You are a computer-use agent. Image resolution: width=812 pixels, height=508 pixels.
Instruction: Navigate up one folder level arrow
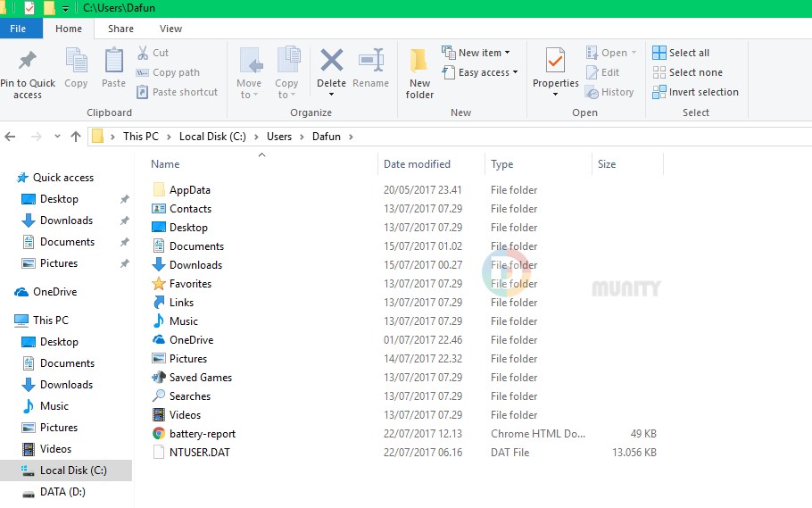coord(75,137)
